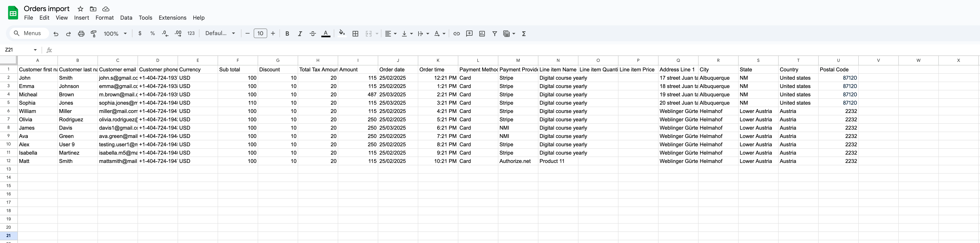Viewport: 980px width, 243px height.
Task: Click the undo arrow icon
Action: point(56,33)
